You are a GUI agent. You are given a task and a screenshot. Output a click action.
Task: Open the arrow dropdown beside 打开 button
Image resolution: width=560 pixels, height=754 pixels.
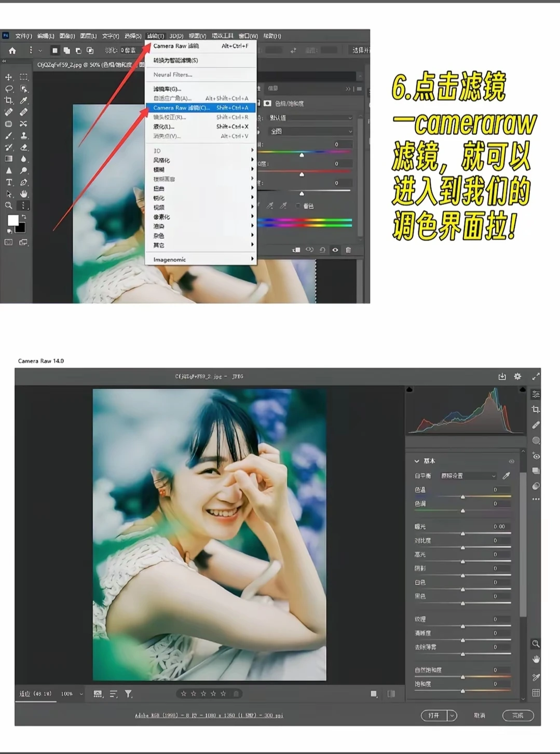click(452, 716)
